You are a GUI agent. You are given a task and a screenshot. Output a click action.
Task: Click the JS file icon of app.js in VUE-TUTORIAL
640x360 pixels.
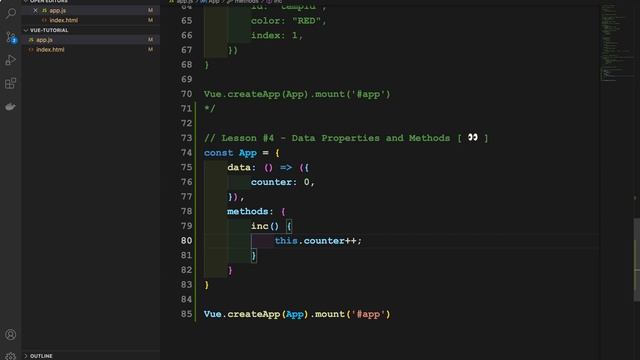coord(31,40)
